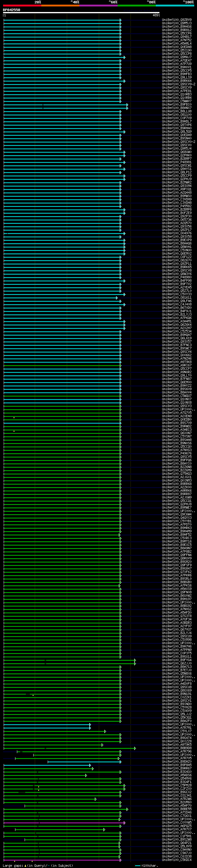Select the UniRef100_C1F5H1 label

coord(177,836)
